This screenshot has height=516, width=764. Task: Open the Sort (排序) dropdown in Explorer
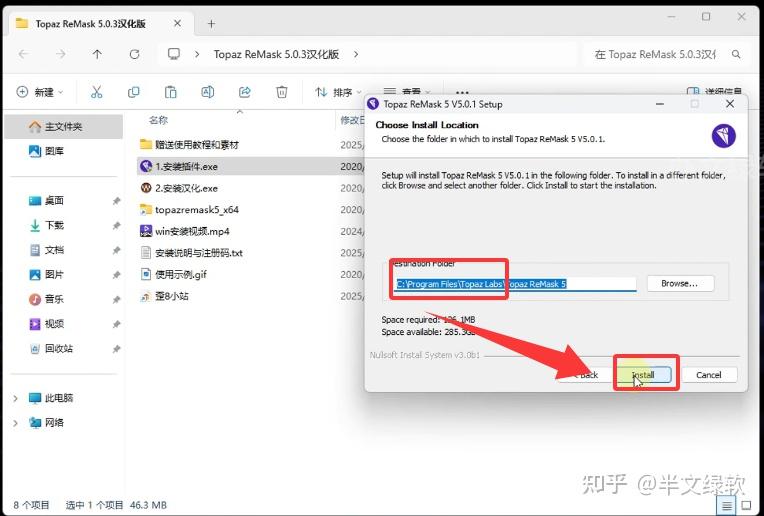click(x=338, y=92)
